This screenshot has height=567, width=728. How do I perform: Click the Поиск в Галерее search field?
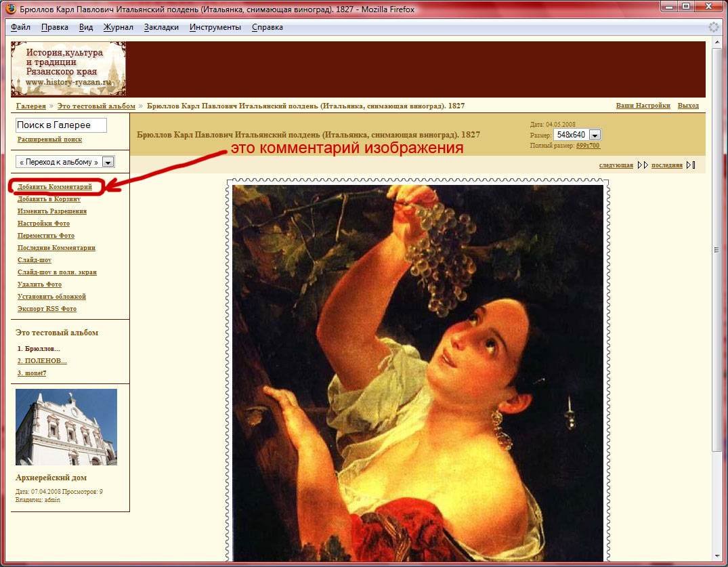click(x=61, y=125)
